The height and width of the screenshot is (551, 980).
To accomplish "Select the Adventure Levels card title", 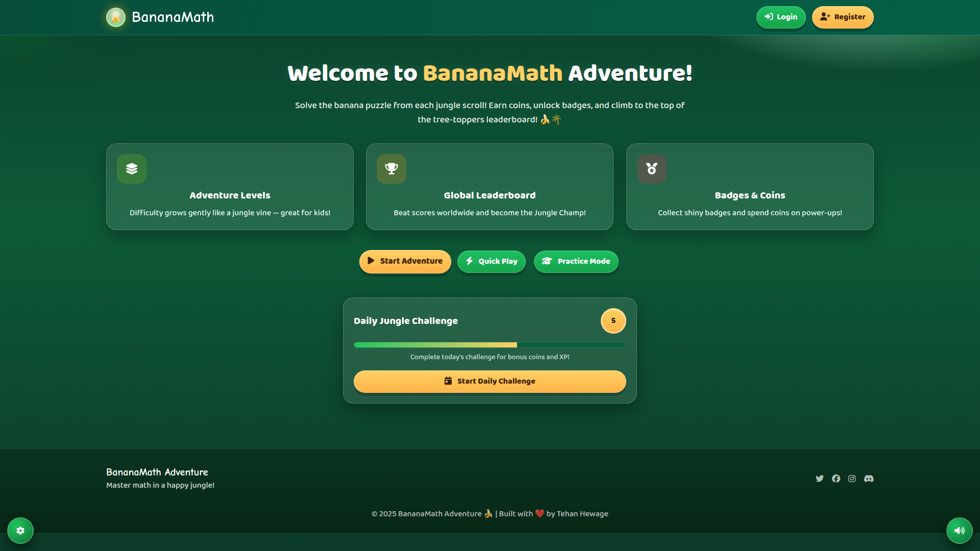I will click(x=230, y=195).
